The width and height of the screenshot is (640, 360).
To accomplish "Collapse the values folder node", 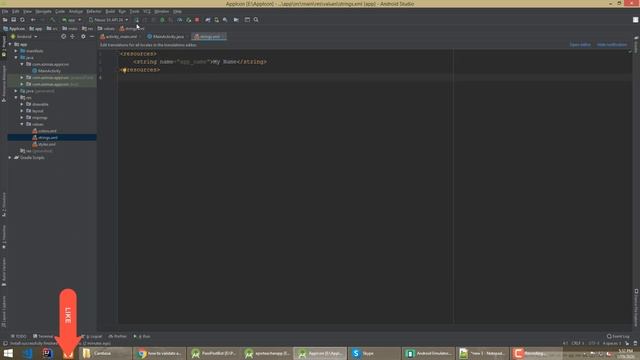I will [22, 124].
